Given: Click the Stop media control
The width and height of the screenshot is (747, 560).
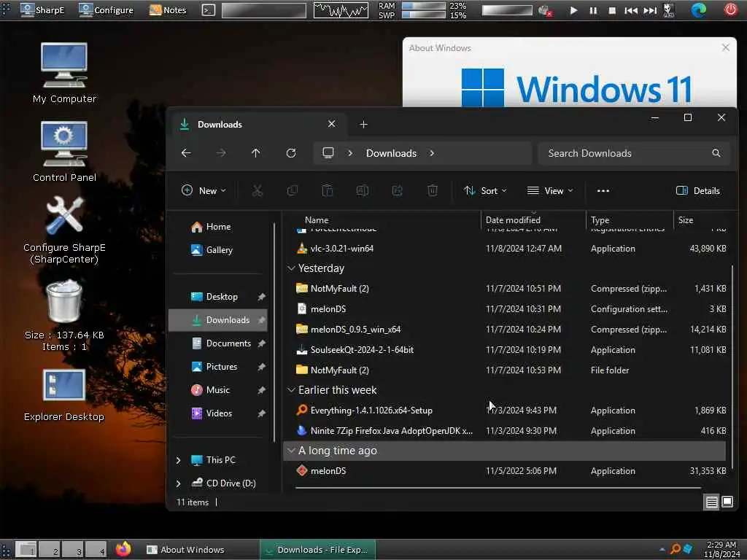Looking at the screenshot, I should (612, 10).
